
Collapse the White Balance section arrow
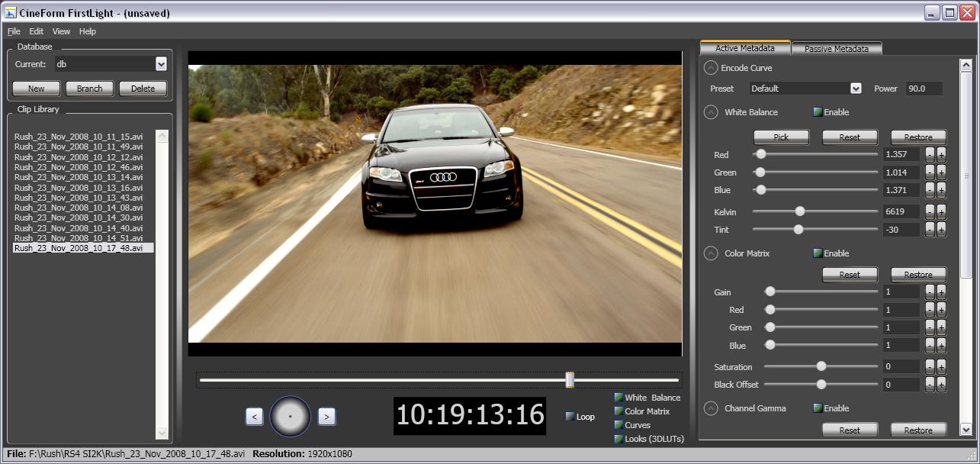tap(711, 112)
